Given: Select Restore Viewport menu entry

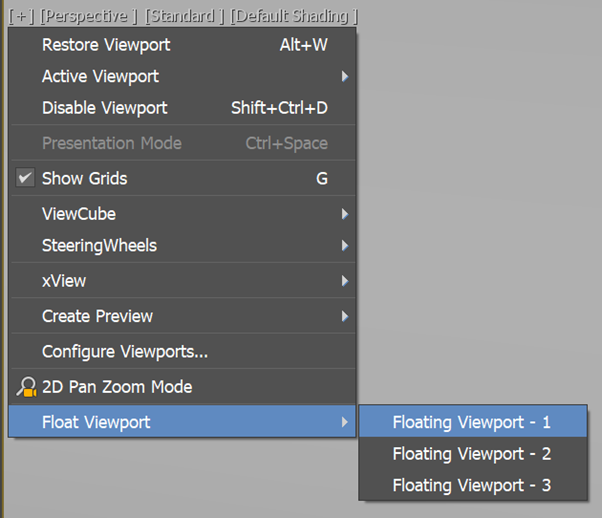Looking at the screenshot, I should click(182, 45).
